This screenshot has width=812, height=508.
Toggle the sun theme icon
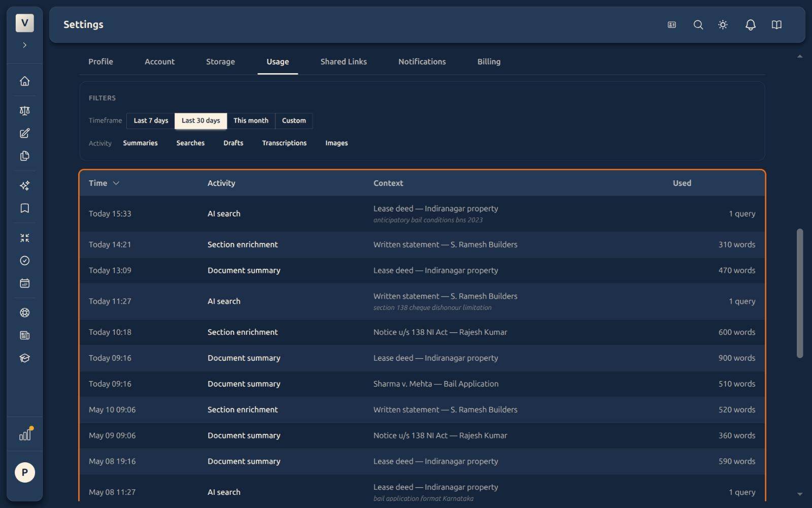pos(723,24)
